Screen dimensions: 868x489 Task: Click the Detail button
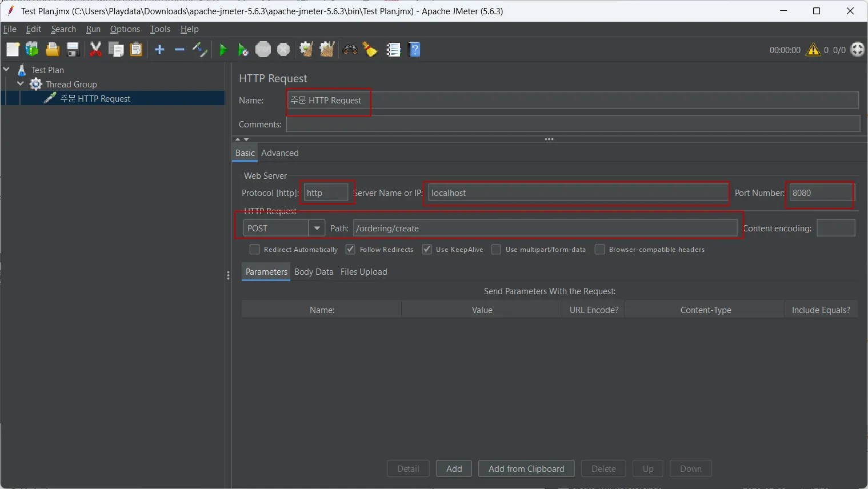408,469
